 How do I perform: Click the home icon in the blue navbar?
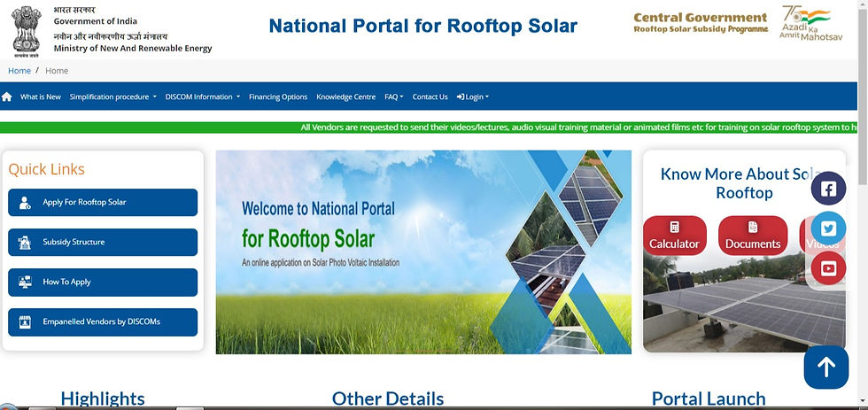click(7, 97)
